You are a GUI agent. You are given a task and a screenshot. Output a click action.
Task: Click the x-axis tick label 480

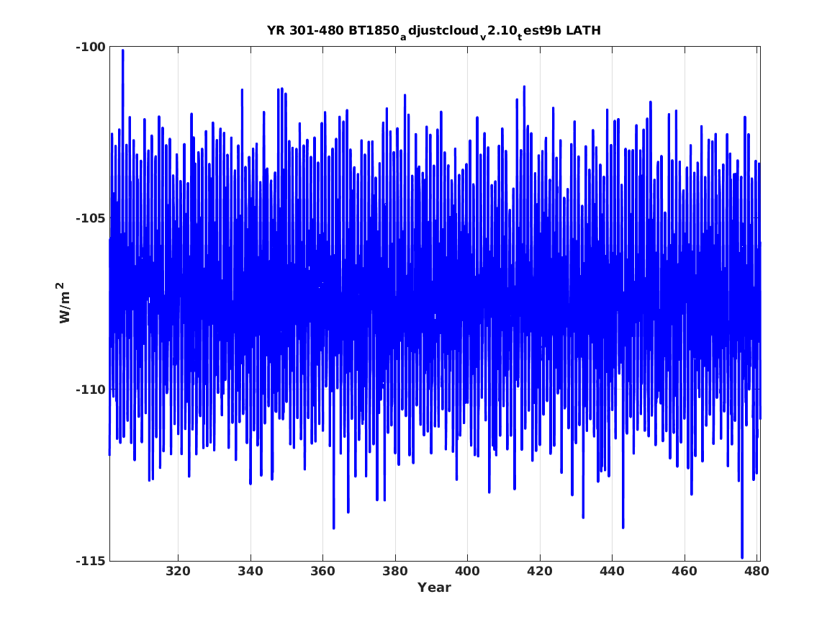pyautogui.click(x=757, y=571)
